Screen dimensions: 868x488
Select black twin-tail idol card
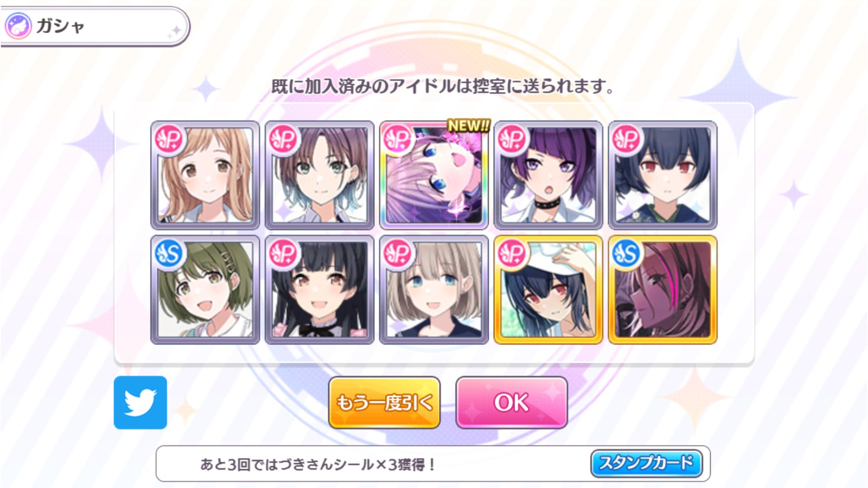point(320,290)
